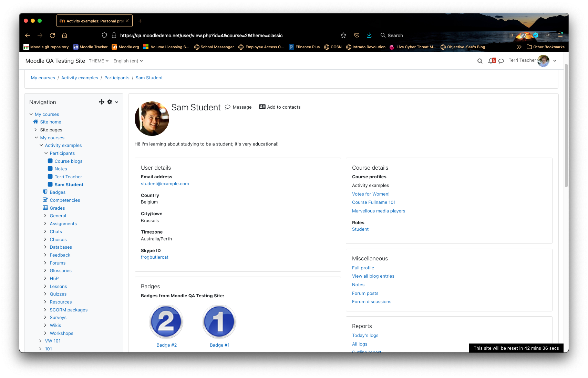Open Objective-See's Blog bookmark
The width and height of the screenshot is (588, 378).
pos(463,47)
